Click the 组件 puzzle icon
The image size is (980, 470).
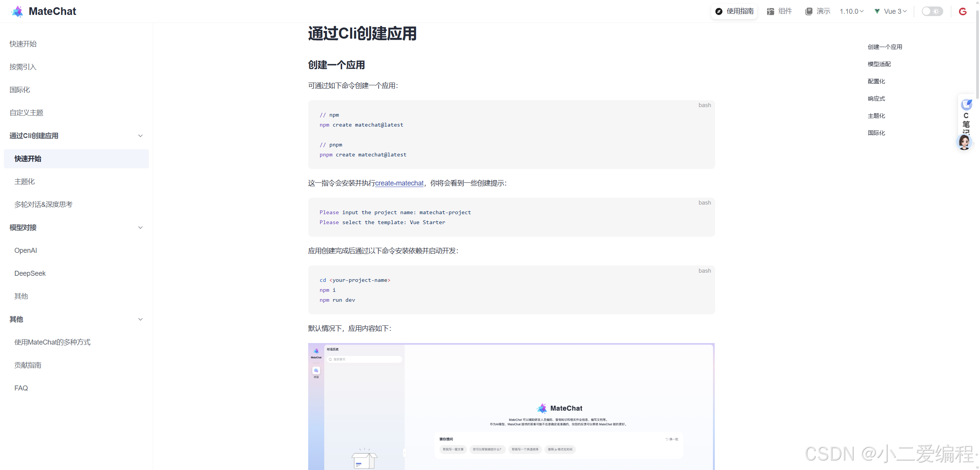(771, 11)
